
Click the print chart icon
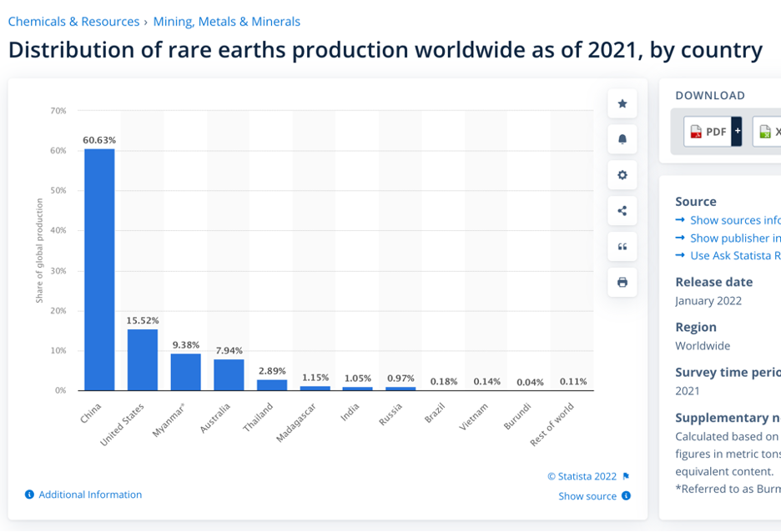(622, 283)
